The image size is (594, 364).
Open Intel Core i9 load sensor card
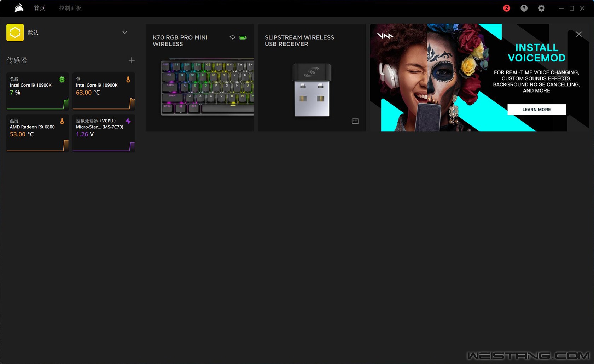point(37,91)
